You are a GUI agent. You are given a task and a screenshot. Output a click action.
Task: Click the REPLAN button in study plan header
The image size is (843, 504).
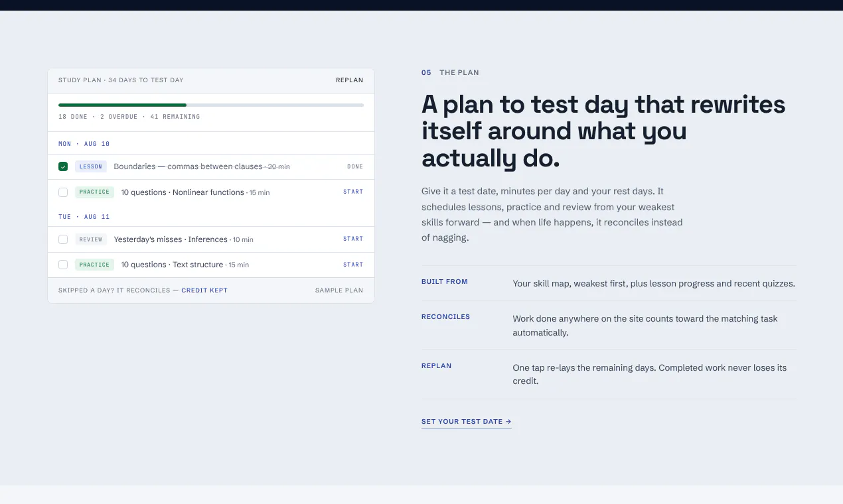(x=349, y=80)
